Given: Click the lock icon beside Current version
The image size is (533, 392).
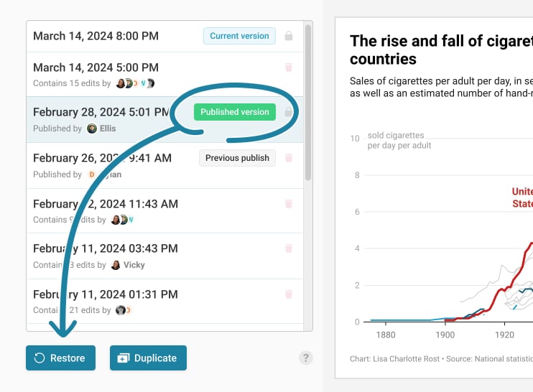Looking at the screenshot, I should [289, 36].
